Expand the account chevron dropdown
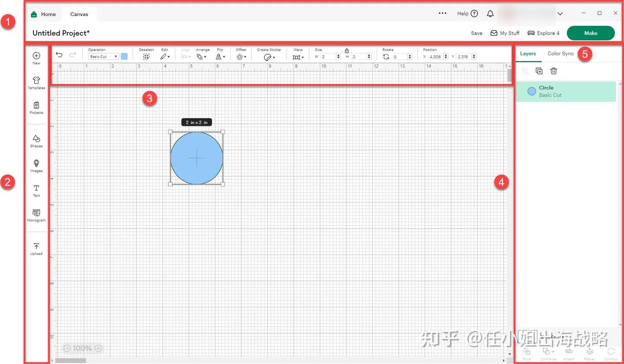This screenshot has width=624, height=364. point(560,14)
